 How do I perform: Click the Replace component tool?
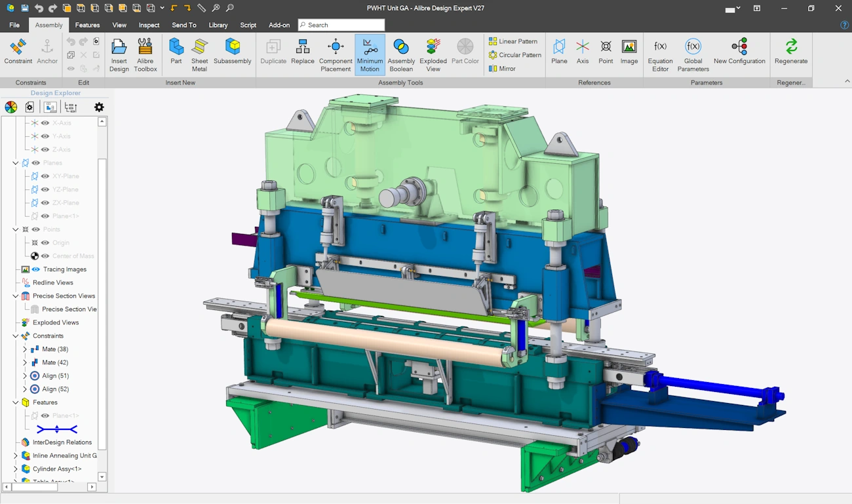tap(303, 51)
